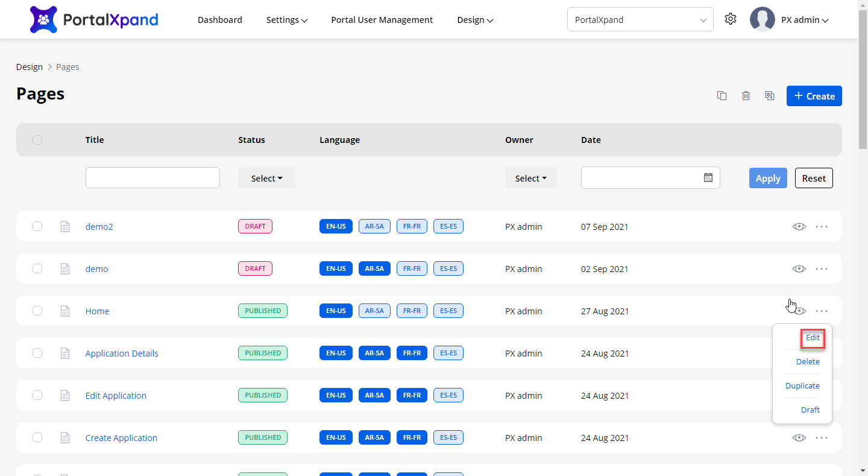Open the PortalXpand portal selector combo box
Viewport: 868px width, 476px height.
pyautogui.click(x=640, y=19)
